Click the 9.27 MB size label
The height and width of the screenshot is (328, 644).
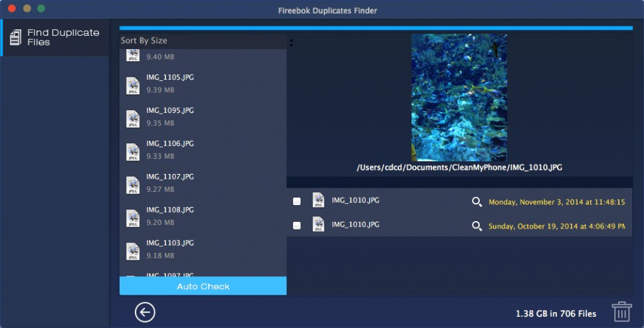pyautogui.click(x=160, y=190)
